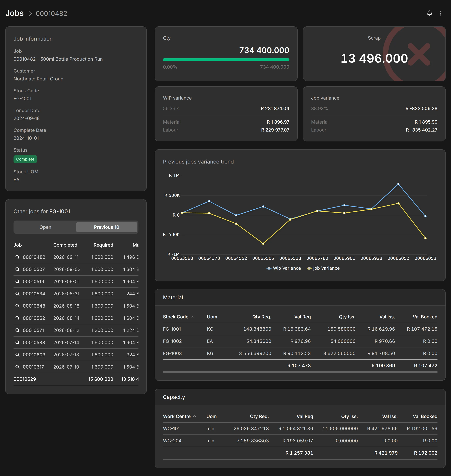Viewport: 451px width, 476px height.
Task: Select the FG-1002 material row code
Action: (x=172, y=341)
